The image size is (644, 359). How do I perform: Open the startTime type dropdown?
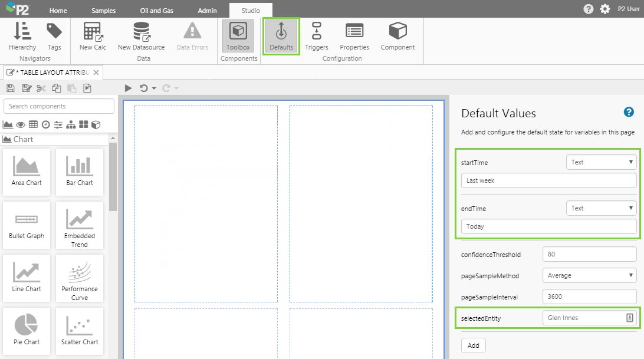tap(601, 162)
